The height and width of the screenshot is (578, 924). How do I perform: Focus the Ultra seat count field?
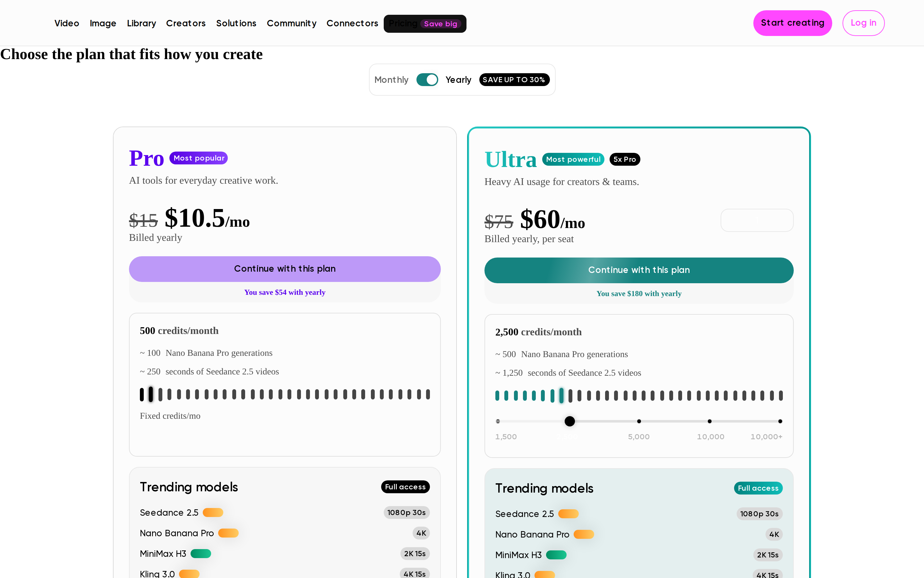click(x=757, y=220)
